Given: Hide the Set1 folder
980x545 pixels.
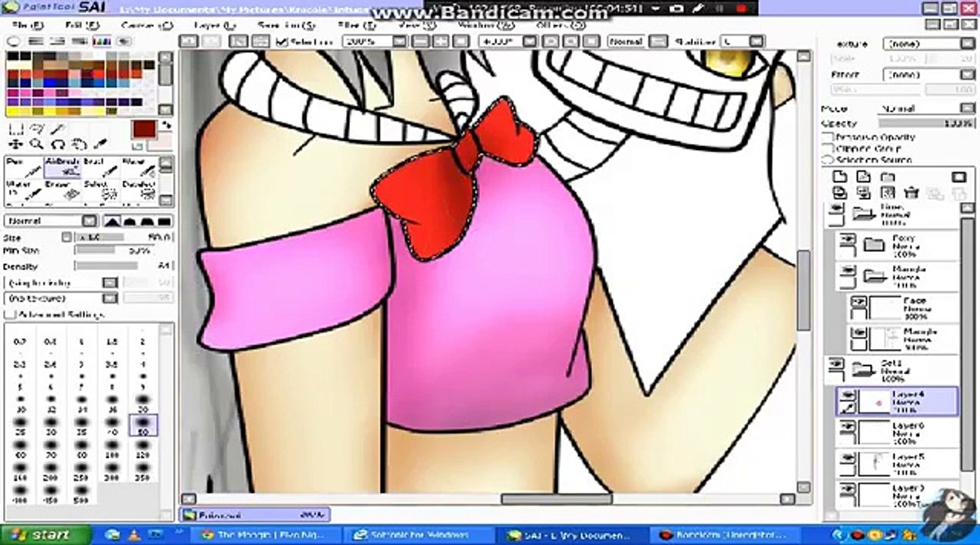Looking at the screenshot, I should click(836, 366).
